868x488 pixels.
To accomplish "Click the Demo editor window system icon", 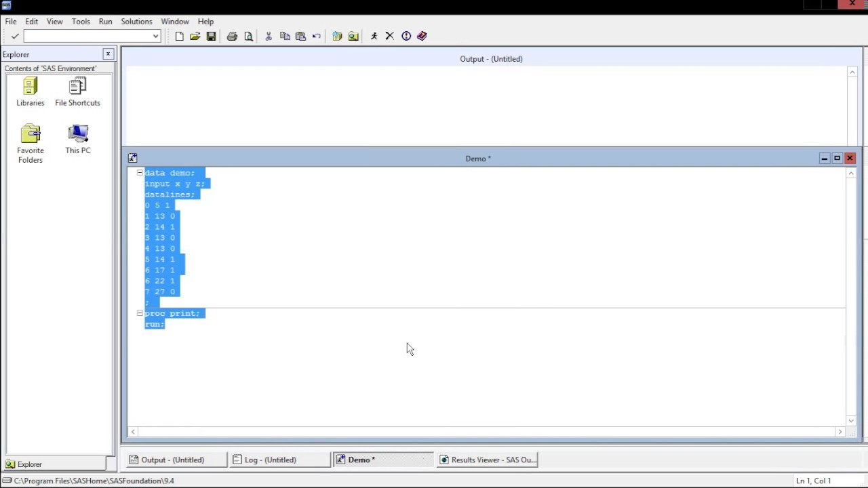I will 133,158.
